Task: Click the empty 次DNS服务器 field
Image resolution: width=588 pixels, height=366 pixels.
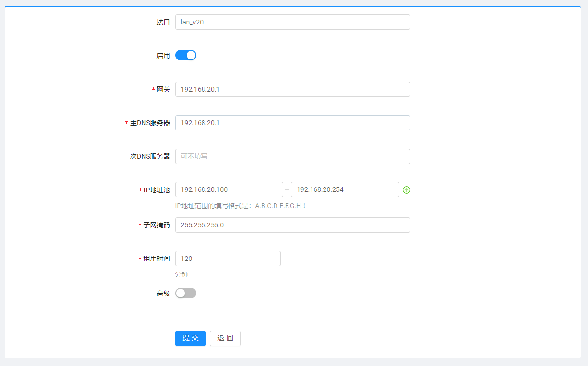Action: point(293,156)
